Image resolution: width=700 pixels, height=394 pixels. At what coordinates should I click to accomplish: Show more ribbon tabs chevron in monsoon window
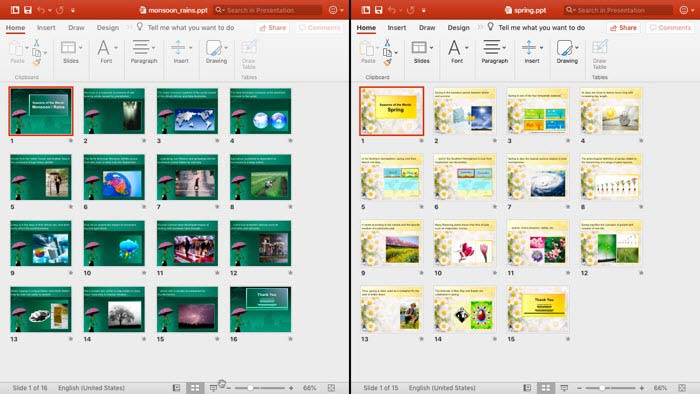pos(129,27)
